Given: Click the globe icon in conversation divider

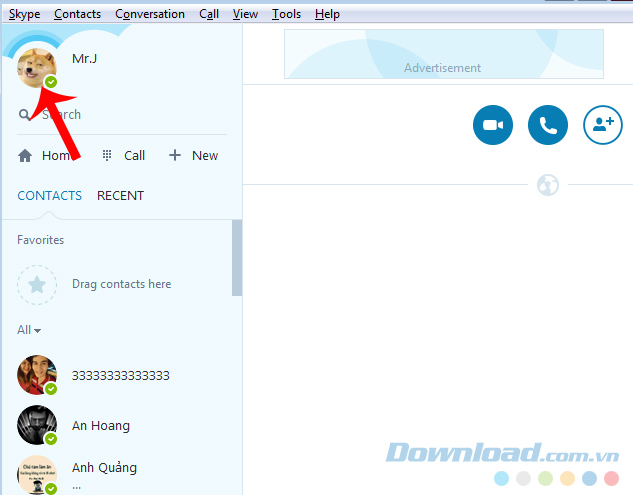Looking at the screenshot, I should click(548, 185).
